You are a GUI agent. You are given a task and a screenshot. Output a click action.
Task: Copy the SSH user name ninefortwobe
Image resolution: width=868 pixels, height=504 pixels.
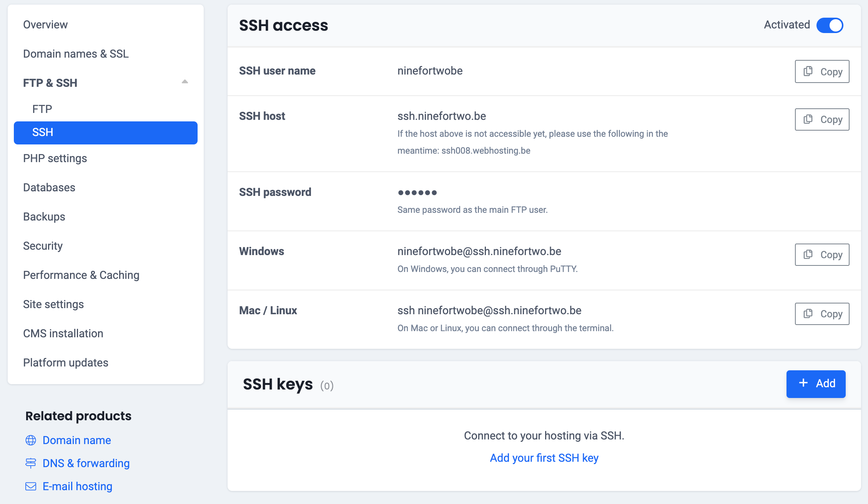click(821, 71)
